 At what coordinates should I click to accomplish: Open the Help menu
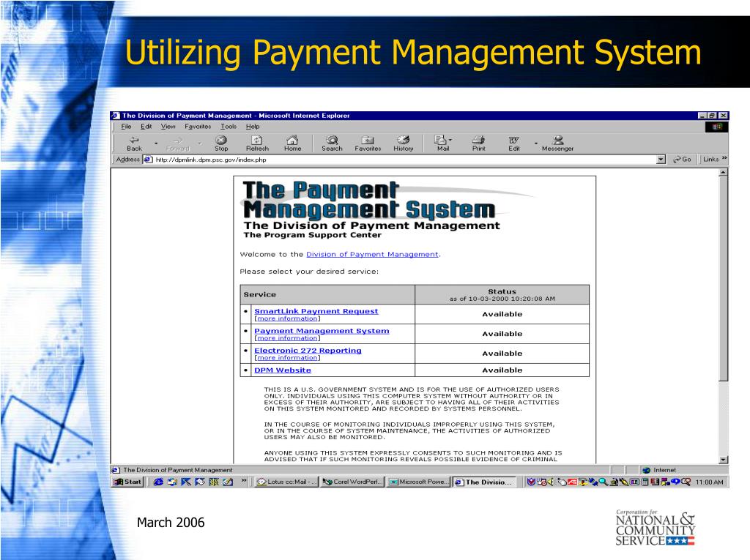(x=253, y=127)
